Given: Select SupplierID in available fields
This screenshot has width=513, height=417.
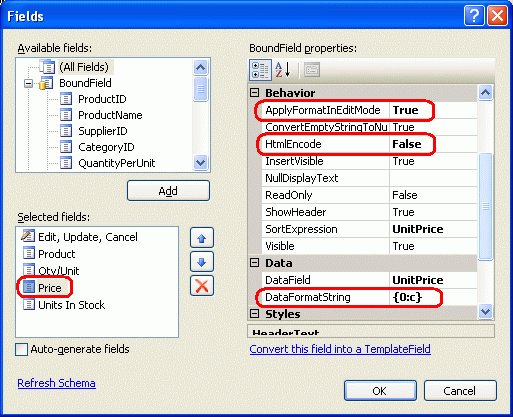Looking at the screenshot, I should tap(103, 131).
